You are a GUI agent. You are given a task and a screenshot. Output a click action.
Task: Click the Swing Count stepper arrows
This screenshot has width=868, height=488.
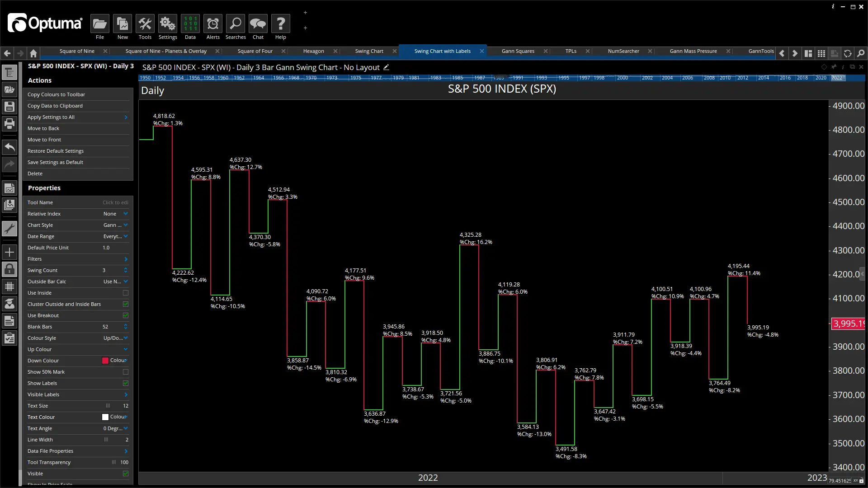point(126,270)
